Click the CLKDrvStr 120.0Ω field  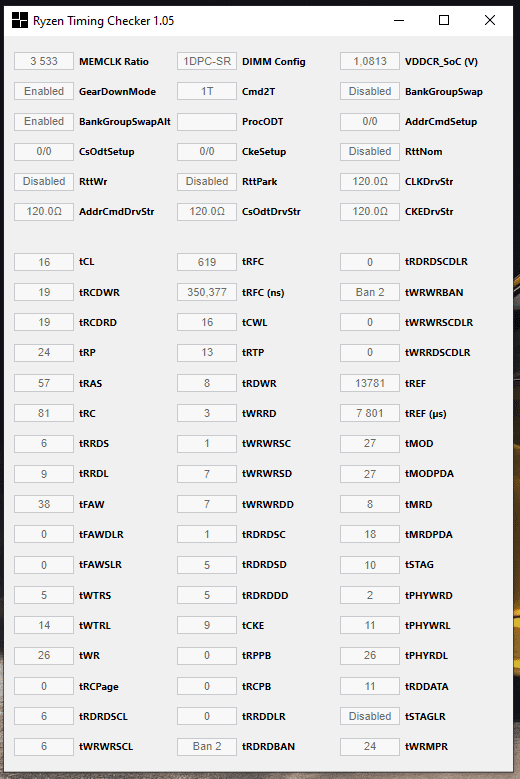coord(370,181)
